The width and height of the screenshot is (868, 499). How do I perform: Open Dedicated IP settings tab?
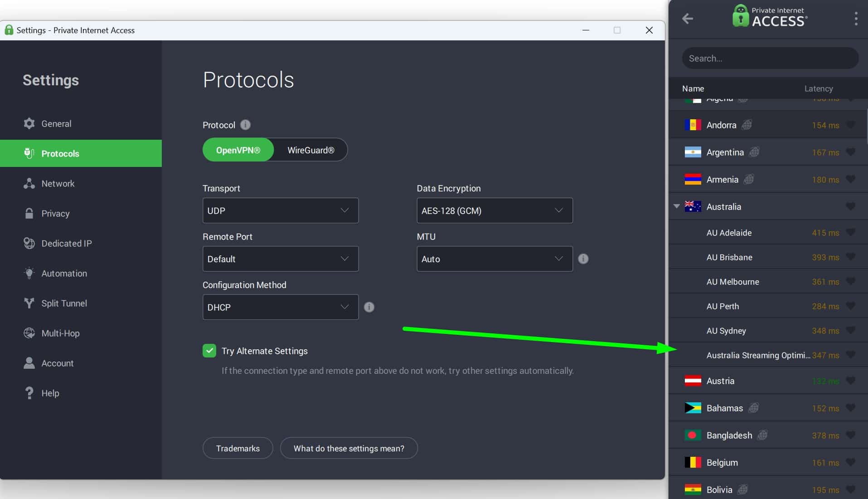tap(81, 243)
